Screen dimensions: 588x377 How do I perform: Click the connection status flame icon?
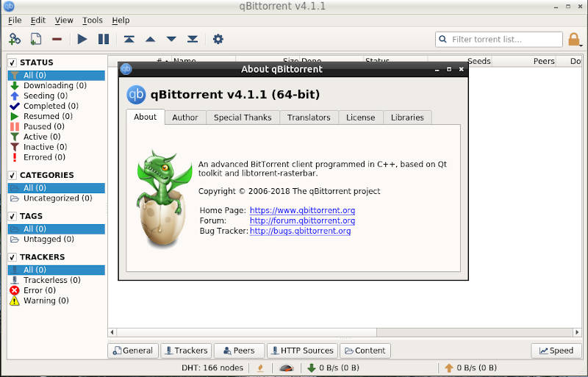(260, 368)
